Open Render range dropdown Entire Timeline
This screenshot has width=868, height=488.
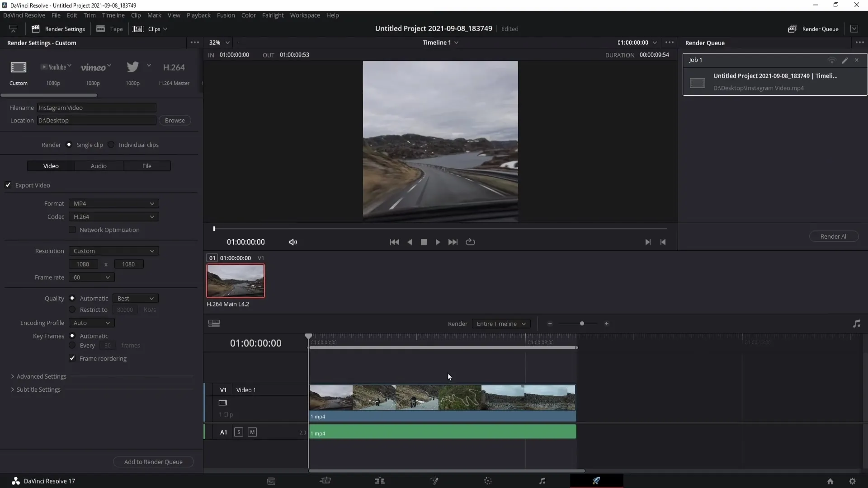(501, 324)
